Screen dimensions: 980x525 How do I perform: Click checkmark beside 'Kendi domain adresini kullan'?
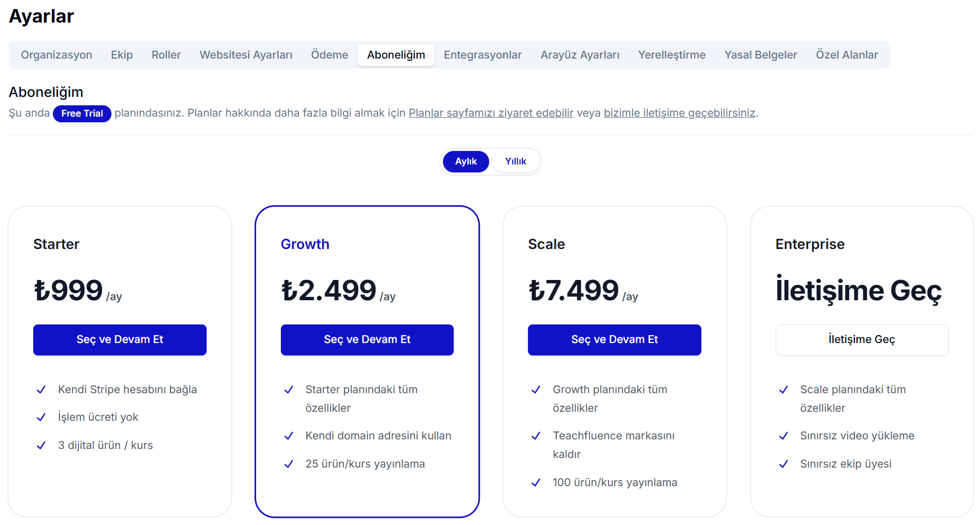click(x=289, y=436)
